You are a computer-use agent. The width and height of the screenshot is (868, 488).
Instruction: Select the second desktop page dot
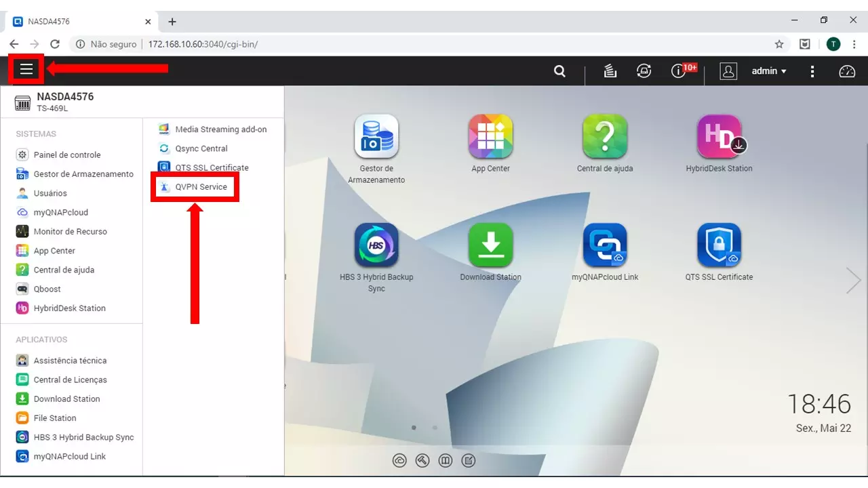pos(435,428)
